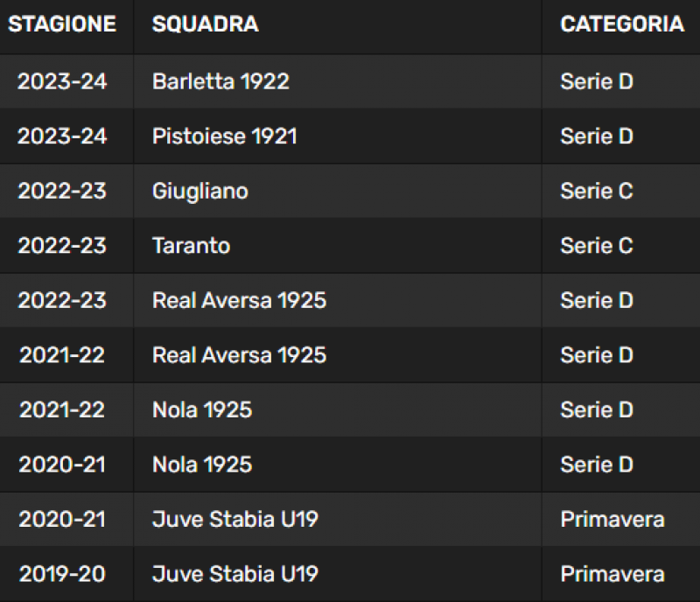
Task: Open the Pistoiese 1921 team entry
Action: click(225, 136)
